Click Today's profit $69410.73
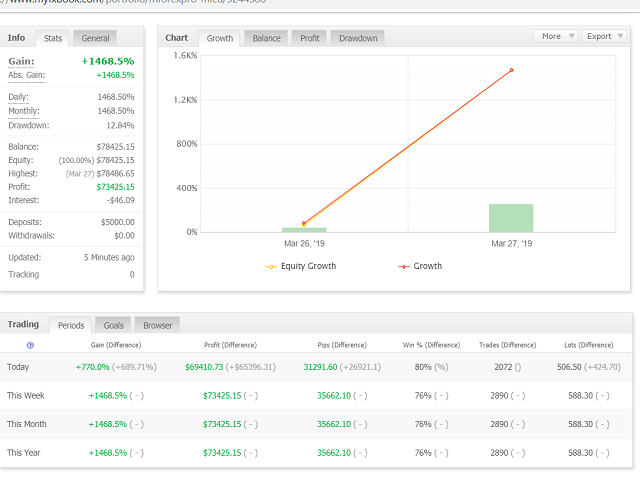 click(204, 367)
